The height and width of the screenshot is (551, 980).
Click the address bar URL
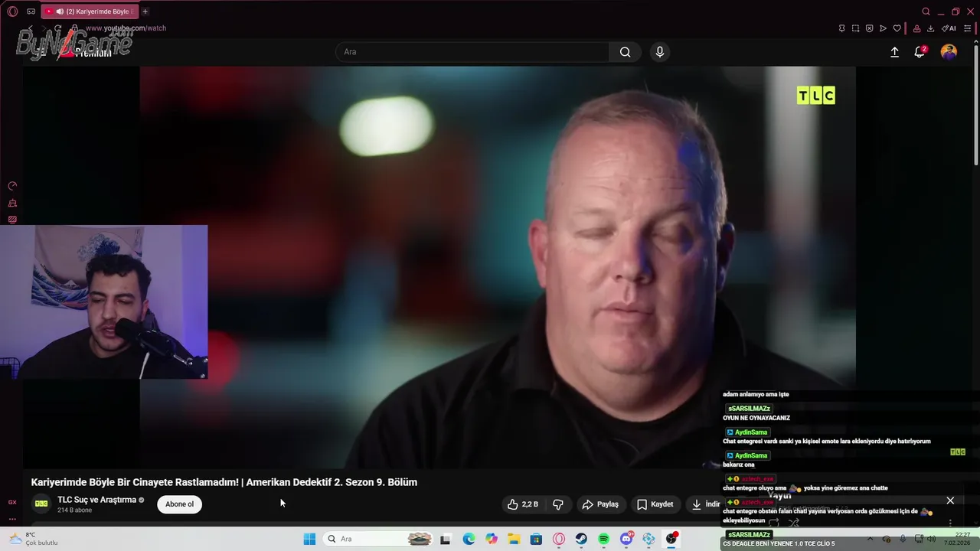pos(126,28)
